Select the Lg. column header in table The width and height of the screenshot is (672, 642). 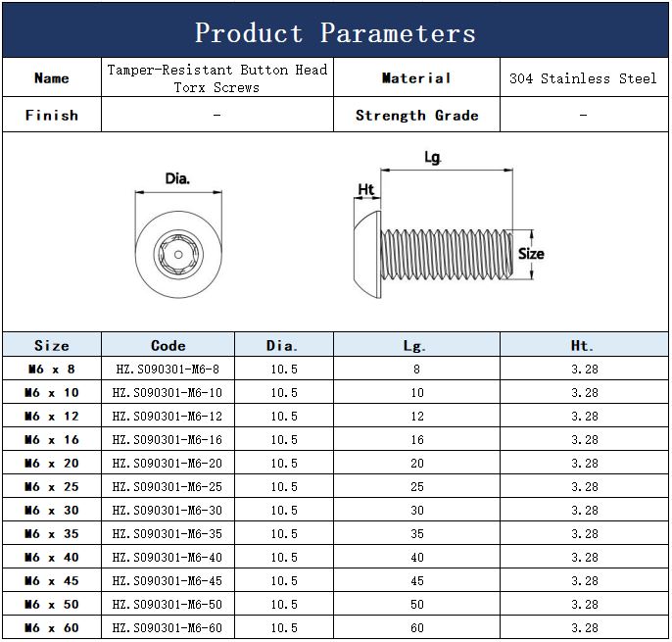pos(415,345)
